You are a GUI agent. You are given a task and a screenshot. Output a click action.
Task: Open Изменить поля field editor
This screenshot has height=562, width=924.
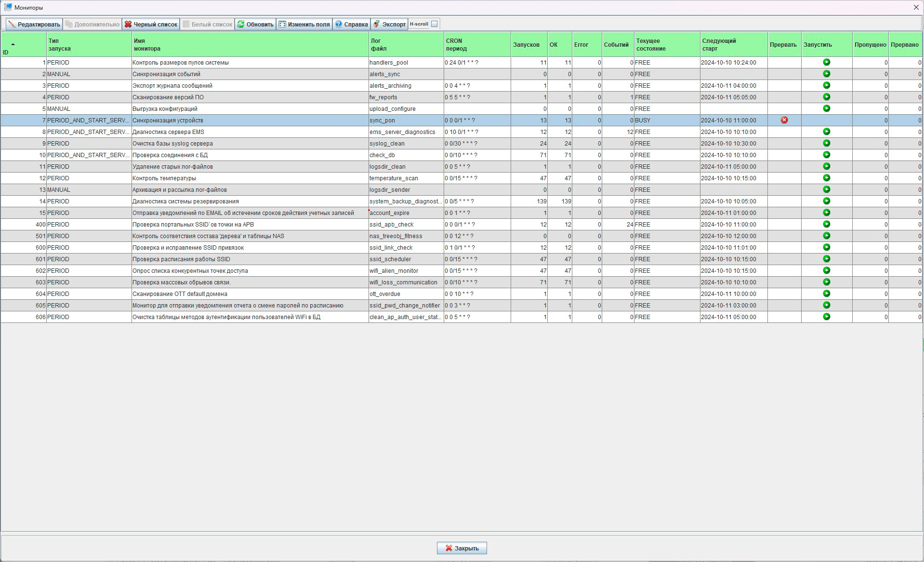point(304,24)
